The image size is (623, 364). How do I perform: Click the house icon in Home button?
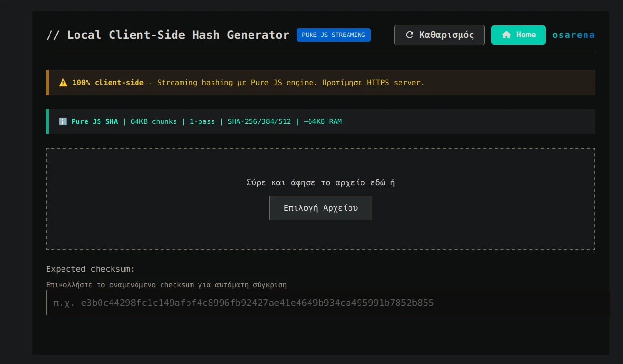coord(506,35)
